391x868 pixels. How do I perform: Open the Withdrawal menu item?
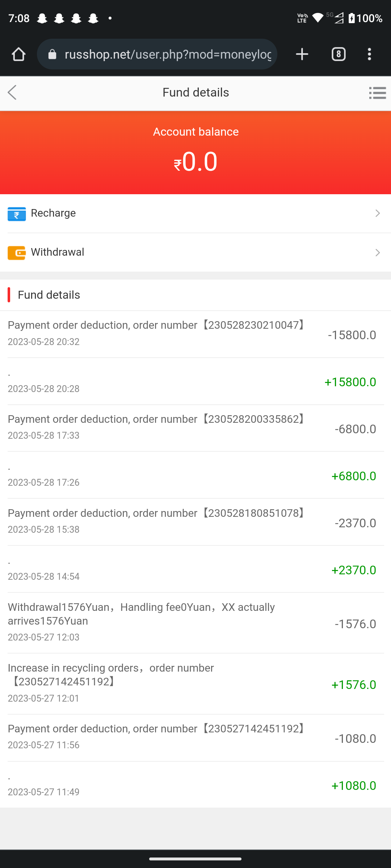[x=58, y=252]
